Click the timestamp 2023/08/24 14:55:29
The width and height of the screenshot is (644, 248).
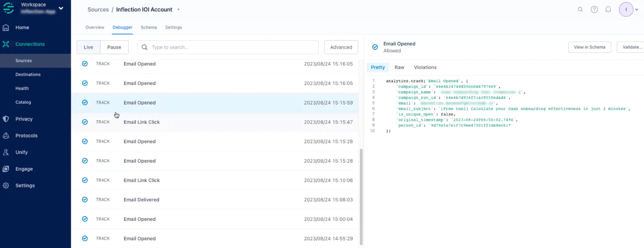(328, 239)
